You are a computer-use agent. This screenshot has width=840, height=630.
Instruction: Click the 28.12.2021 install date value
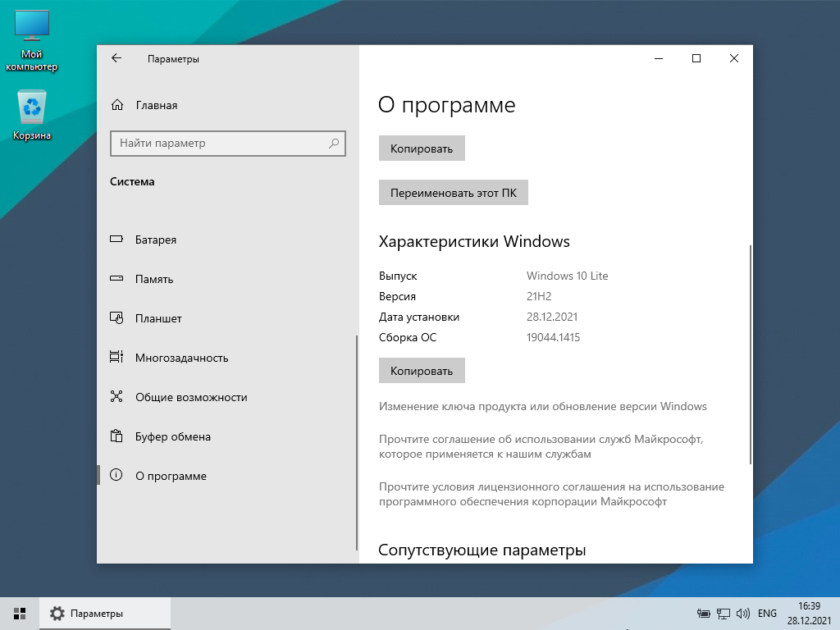(552, 317)
